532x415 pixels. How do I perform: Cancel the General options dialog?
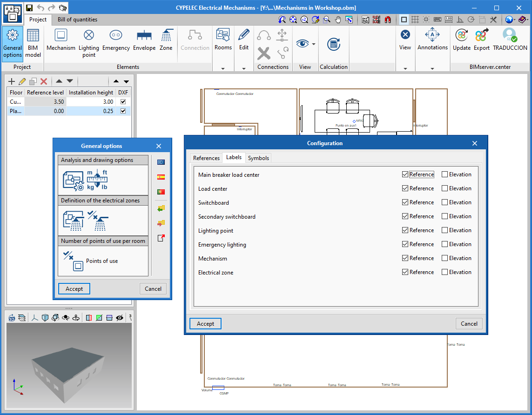153,289
